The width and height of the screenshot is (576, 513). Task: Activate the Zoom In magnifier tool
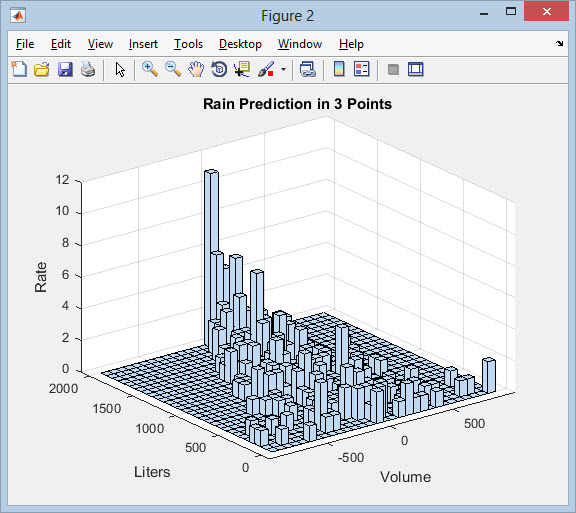[150, 69]
